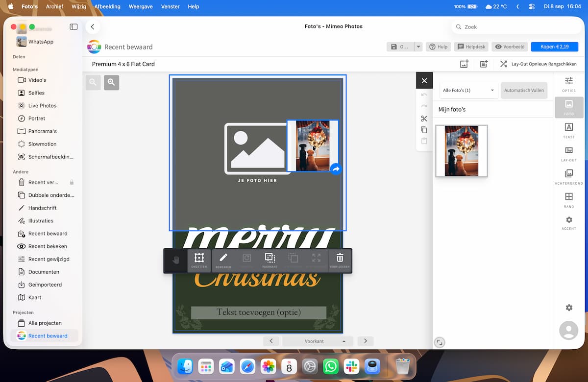Viewport: 588px width, 382px height.
Task: Bring photo forward with Voorkant icon
Action: coord(269,261)
